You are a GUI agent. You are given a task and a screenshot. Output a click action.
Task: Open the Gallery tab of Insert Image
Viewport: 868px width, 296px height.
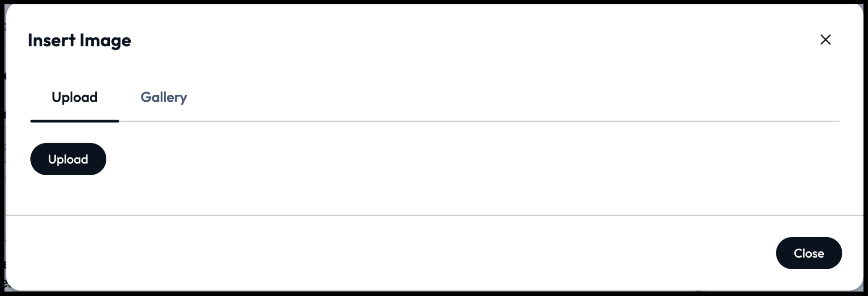(163, 97)
